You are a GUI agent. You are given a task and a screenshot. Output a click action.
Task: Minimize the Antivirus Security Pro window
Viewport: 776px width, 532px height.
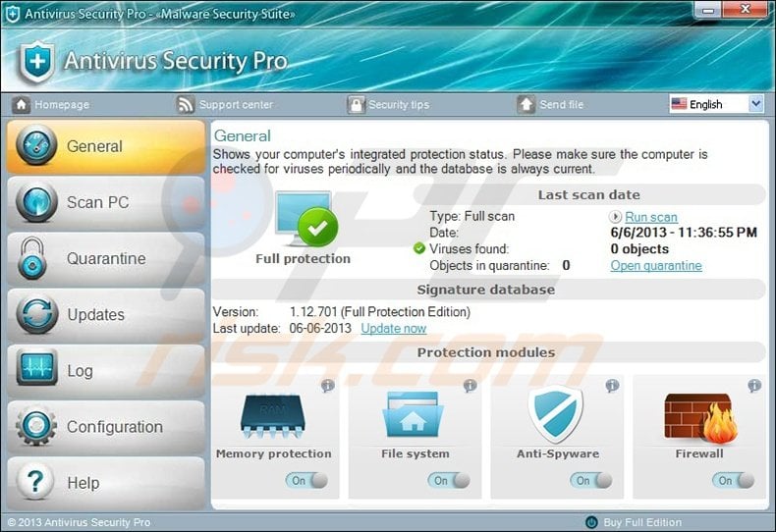pyautogui.click(x=708, y=10)
